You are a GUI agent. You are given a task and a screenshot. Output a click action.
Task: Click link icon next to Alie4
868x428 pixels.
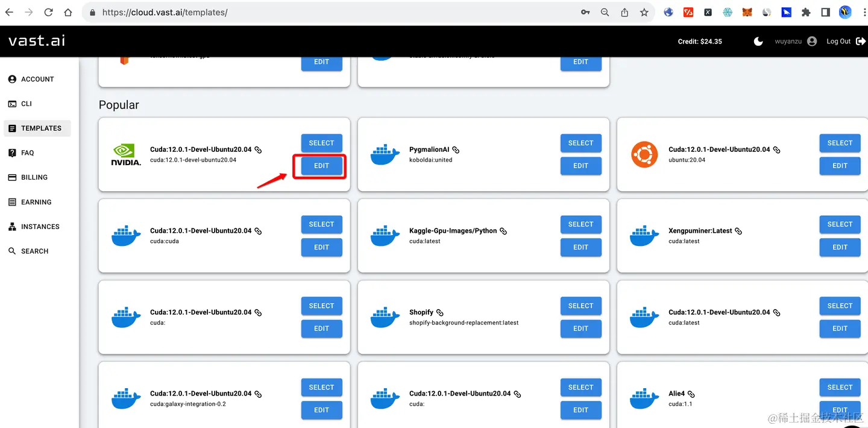(x=691, y=394)
